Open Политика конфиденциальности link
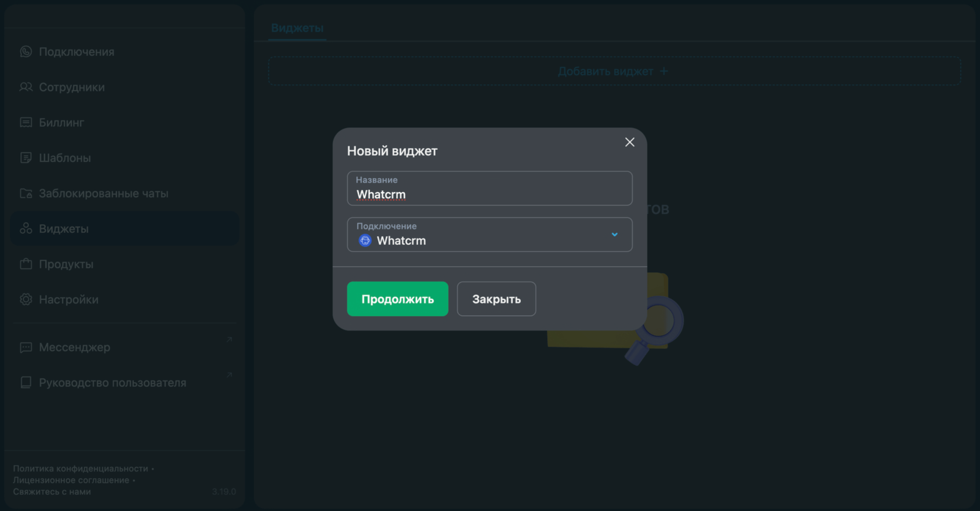The width and height of the screenshot is (980, 511). [80, 469]
